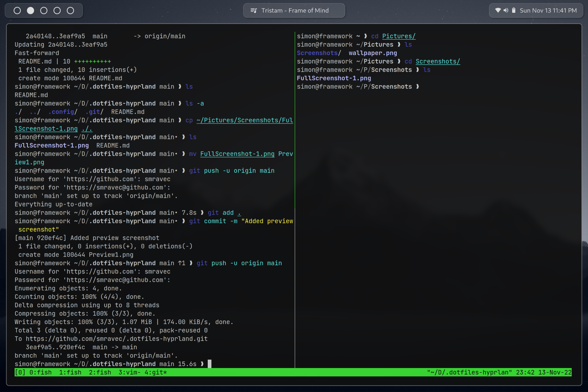Select tmux window 3:vim-
588x392 pixels.
click(x=129, y=372)
